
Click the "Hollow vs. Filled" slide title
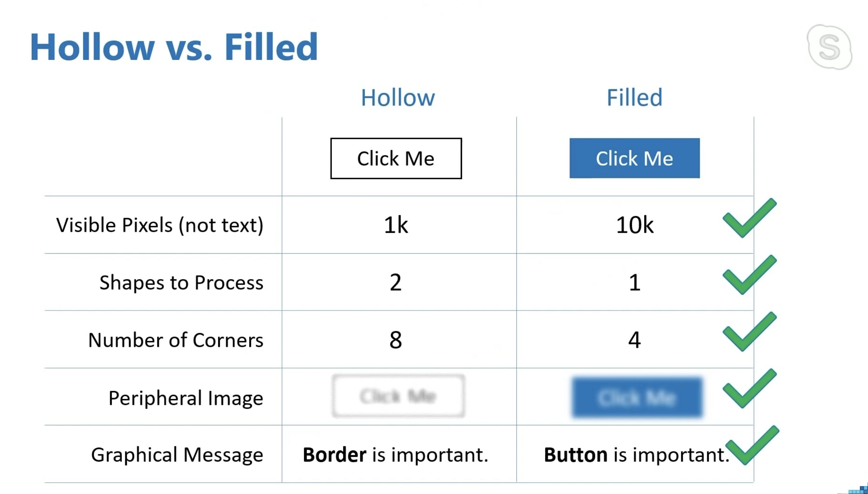point(174,47)
